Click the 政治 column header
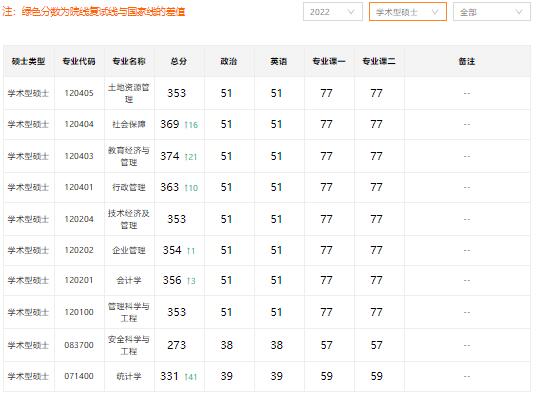This screenshot has width=537, height=398. [229, 61]
